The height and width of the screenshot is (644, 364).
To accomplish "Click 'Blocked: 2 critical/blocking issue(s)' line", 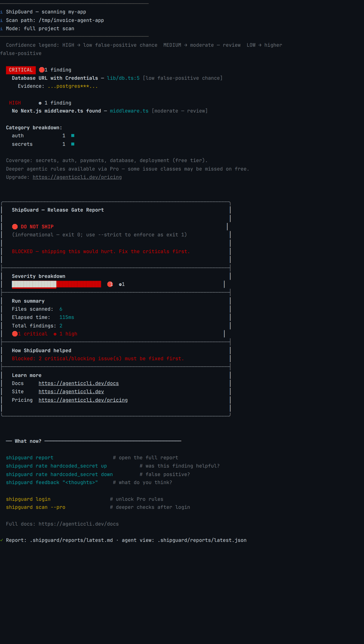I will tap(98, 359).
